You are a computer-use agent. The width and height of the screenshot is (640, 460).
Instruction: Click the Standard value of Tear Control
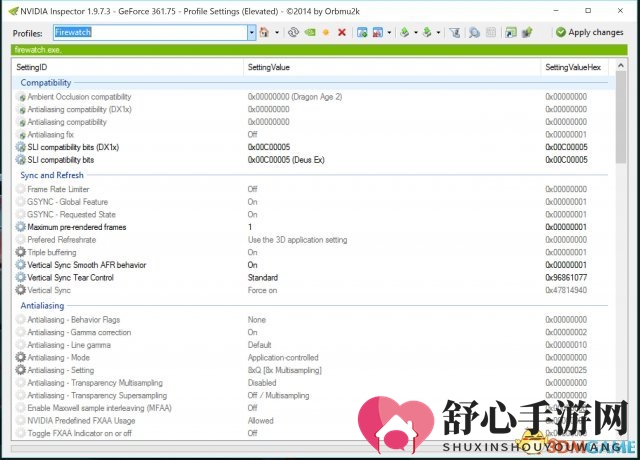pyautogui.click(x=262, y=278)
